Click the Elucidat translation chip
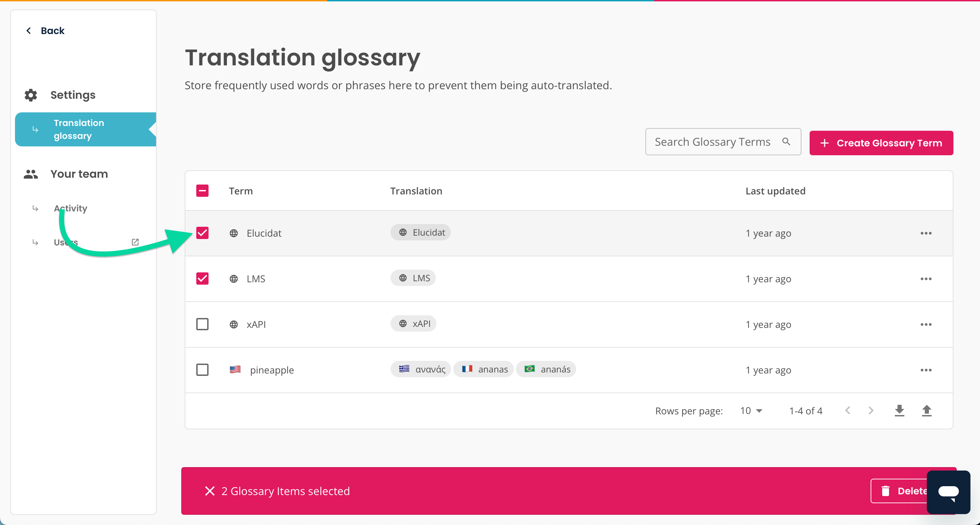The width and height of the screenshot is (980, 525). pyautogui.click(x=420, y=232)
